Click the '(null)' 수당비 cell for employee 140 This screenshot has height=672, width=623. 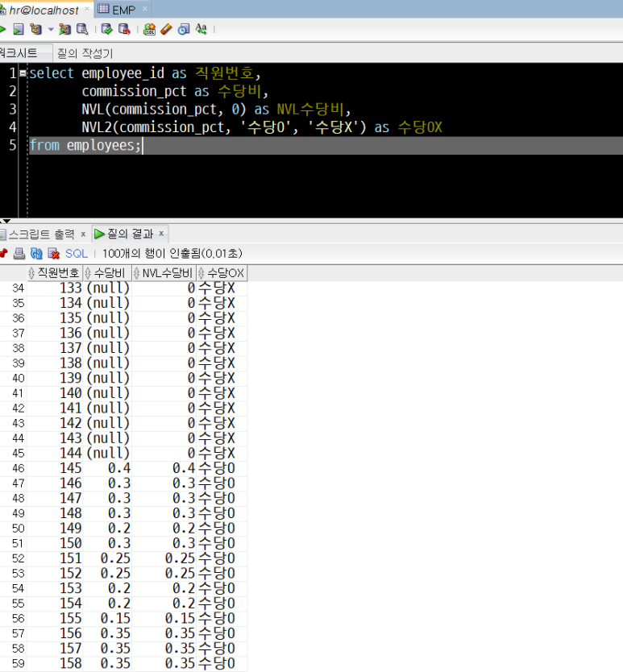(107, 393)
